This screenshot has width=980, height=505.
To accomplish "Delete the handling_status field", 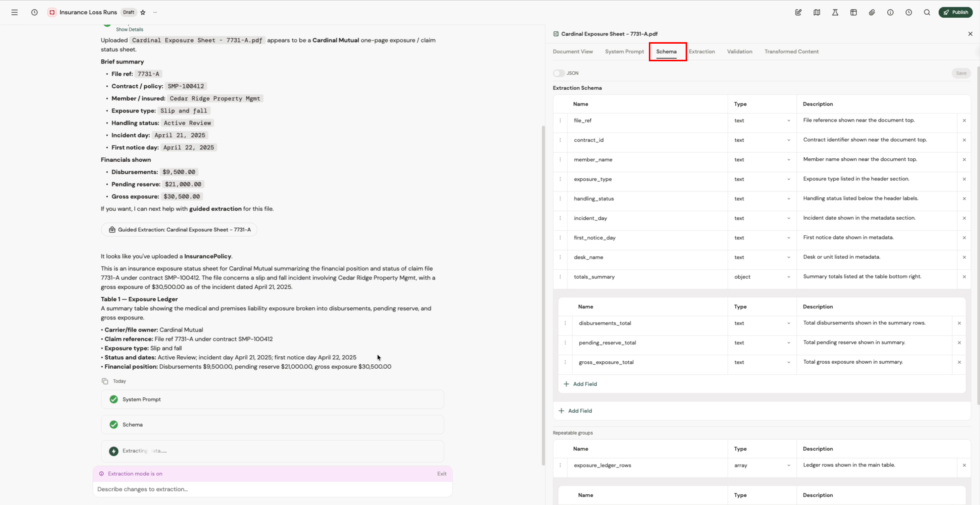I will [x=964, y=198].
